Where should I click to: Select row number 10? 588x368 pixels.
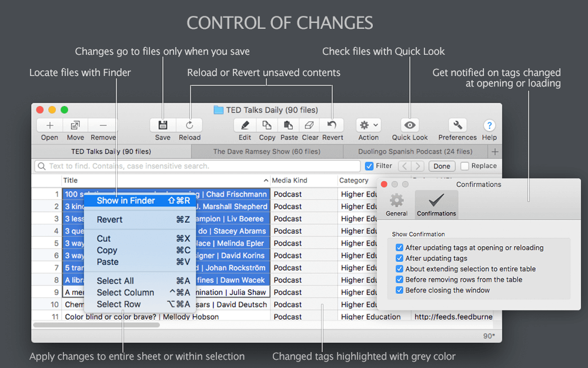54,304
